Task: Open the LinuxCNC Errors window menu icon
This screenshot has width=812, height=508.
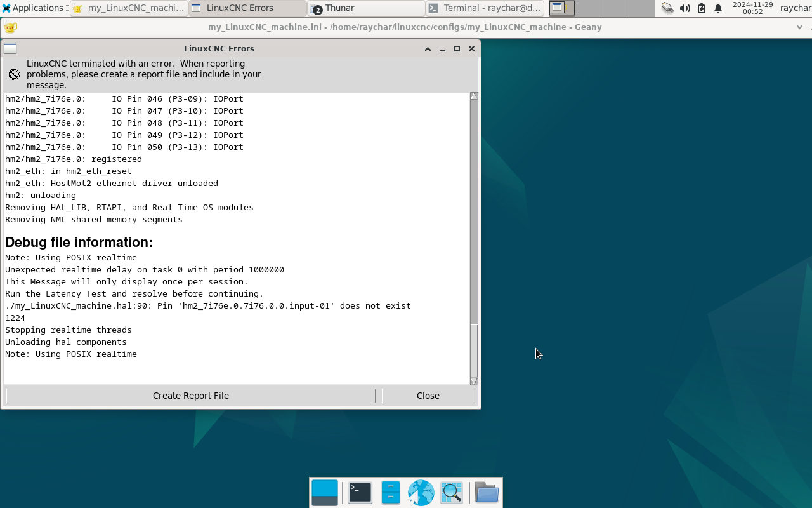Action: [10, 49]
